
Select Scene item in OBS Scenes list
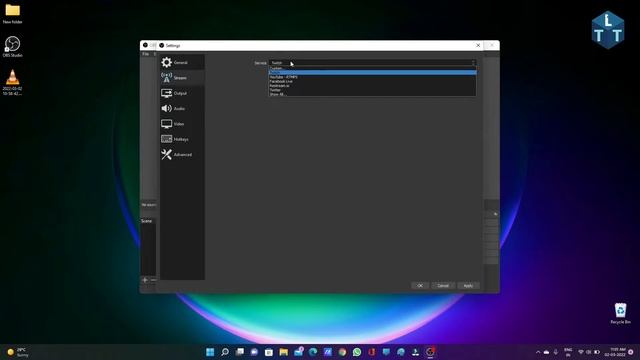(148, 221)
